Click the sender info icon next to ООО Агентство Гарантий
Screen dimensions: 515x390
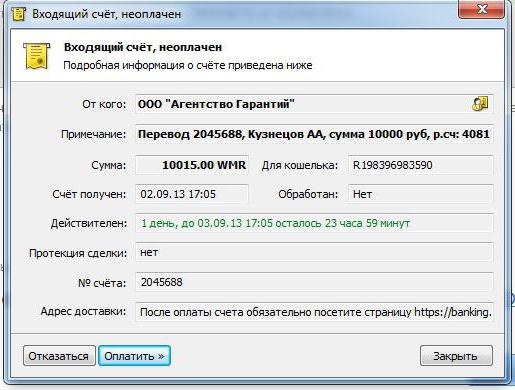(480, 104)
